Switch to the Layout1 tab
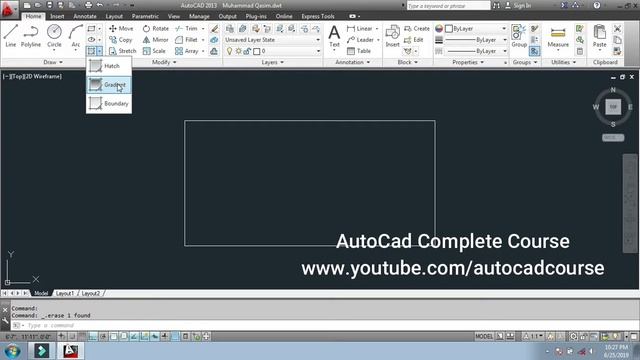Screen dimensions: 640x360 click(x=65, y=293)
